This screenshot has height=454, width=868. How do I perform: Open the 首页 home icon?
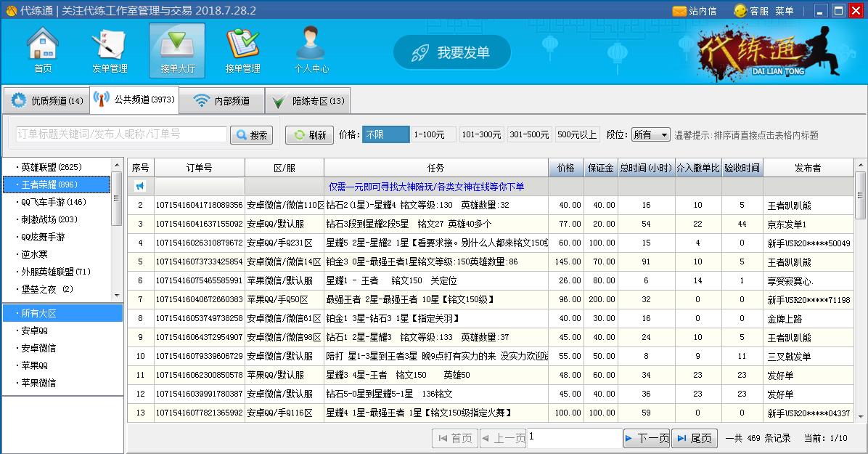[42, 51]
